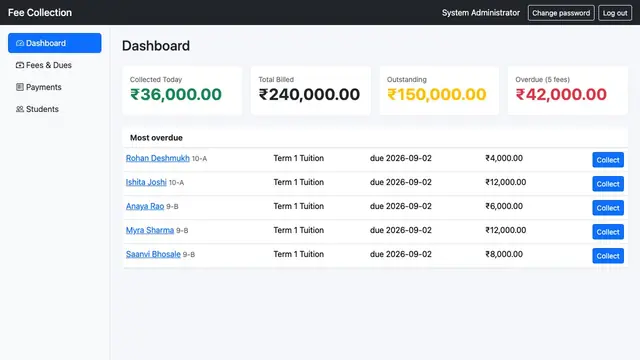Image resolution: width=640 pixels, height=360 pixels.
Task: Click the Fee Collection brand title
Action: pos(40,13)
